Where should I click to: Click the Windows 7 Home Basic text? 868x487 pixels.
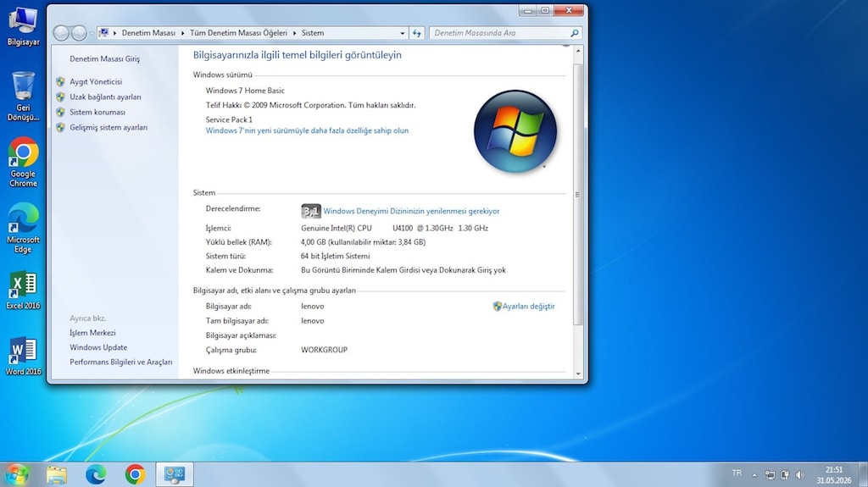click(x=245, y=91)
